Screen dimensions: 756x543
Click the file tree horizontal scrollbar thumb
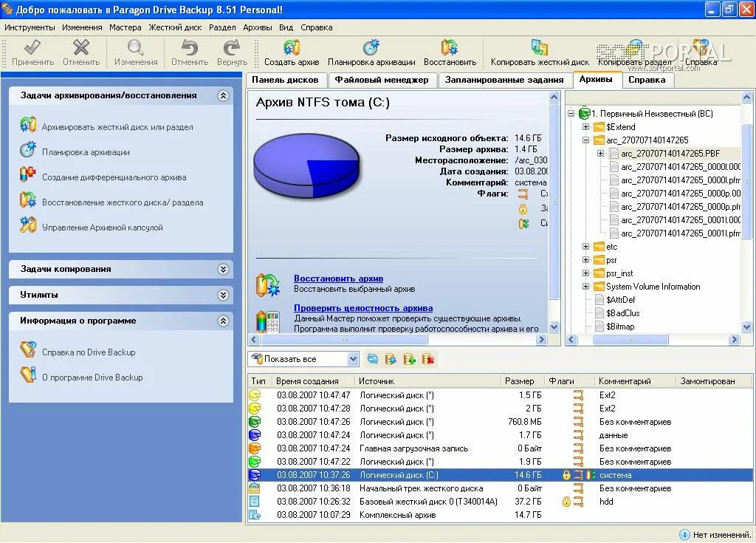[x=630, y=339]
